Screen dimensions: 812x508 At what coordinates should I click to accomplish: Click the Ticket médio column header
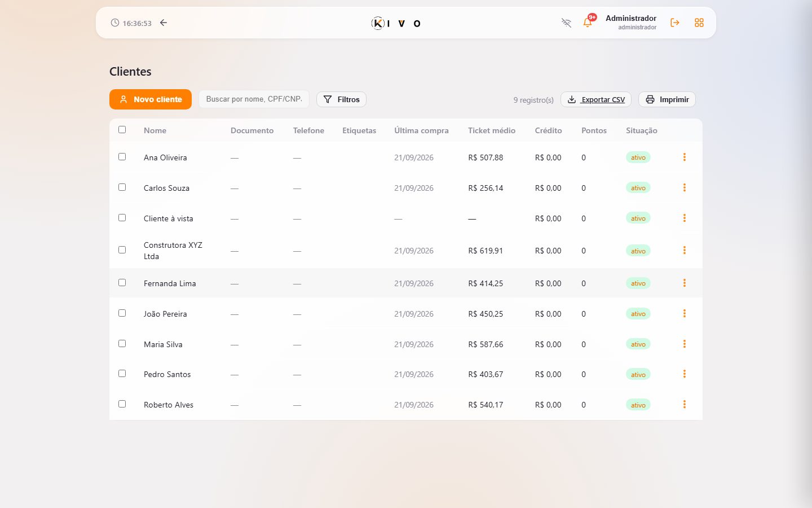[492, 130]
